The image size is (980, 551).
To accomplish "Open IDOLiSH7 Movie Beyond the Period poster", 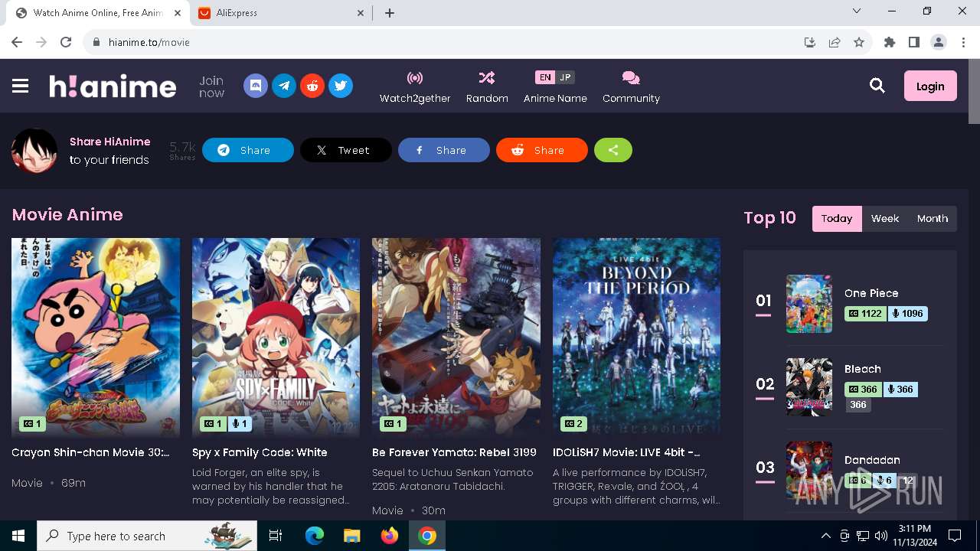I will click(x=637, y=337).
